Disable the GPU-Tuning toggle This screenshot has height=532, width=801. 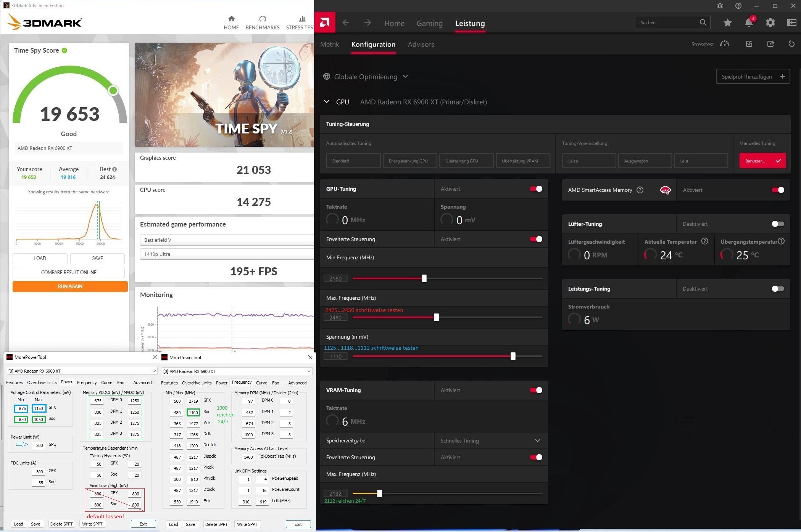tap(536, 189)
